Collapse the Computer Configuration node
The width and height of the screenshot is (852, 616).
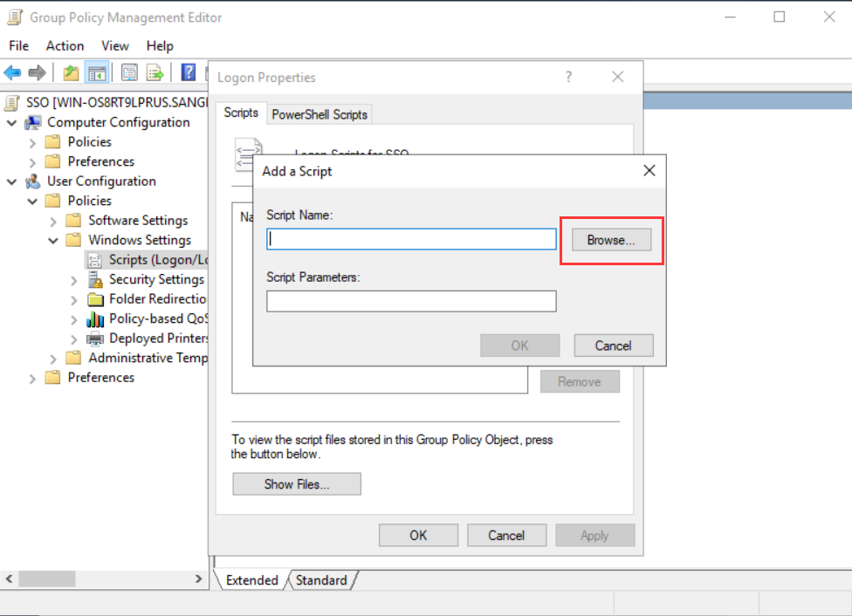[12, 123]
